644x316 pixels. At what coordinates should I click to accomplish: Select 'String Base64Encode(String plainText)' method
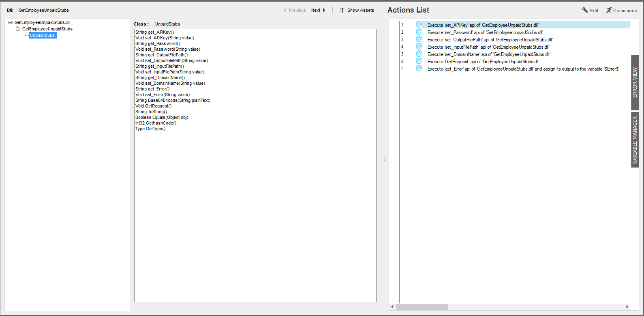click(x=173, y=101)
